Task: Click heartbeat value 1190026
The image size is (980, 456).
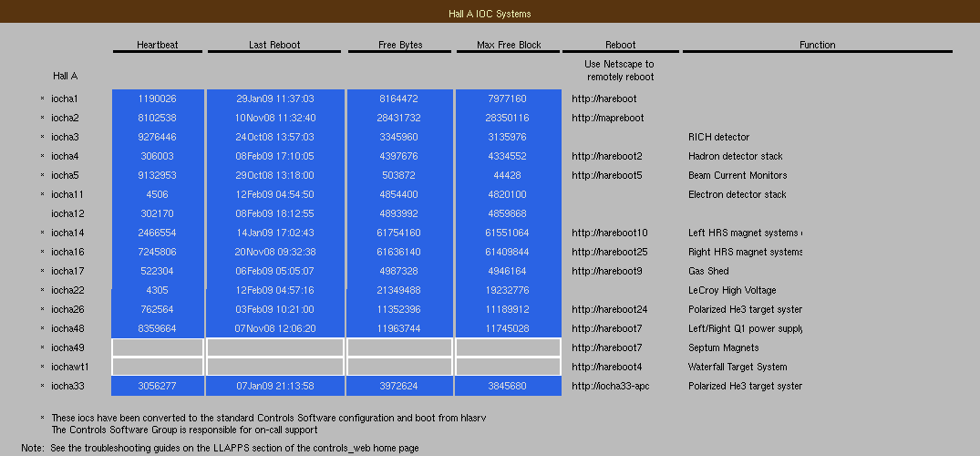Action: point(158,98)
